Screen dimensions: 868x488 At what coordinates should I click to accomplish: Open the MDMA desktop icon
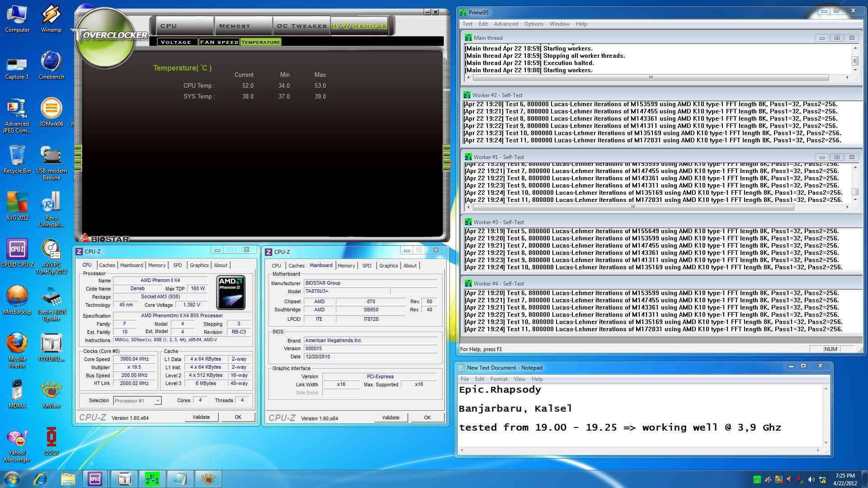click(17, 394)
